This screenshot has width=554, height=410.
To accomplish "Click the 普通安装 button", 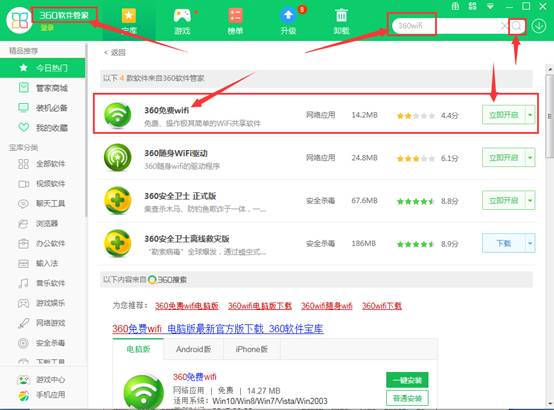I will 407,398.
